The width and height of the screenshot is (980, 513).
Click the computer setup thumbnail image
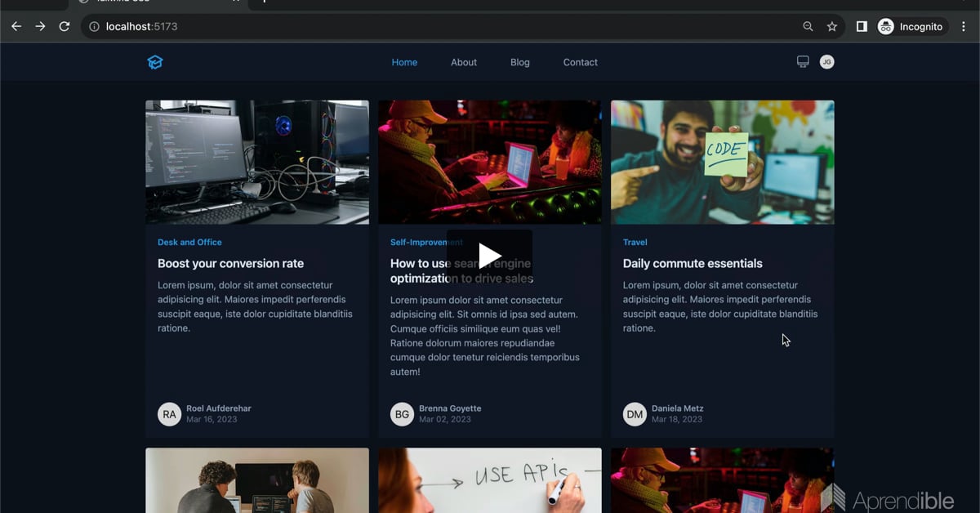tap(257, 162)
